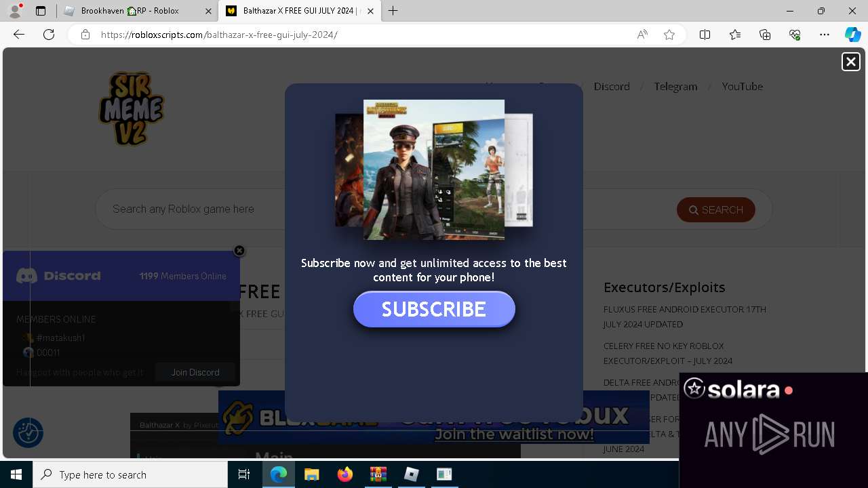Open the YouTube nav link
The image size is (868, 488).
[742, 86]
